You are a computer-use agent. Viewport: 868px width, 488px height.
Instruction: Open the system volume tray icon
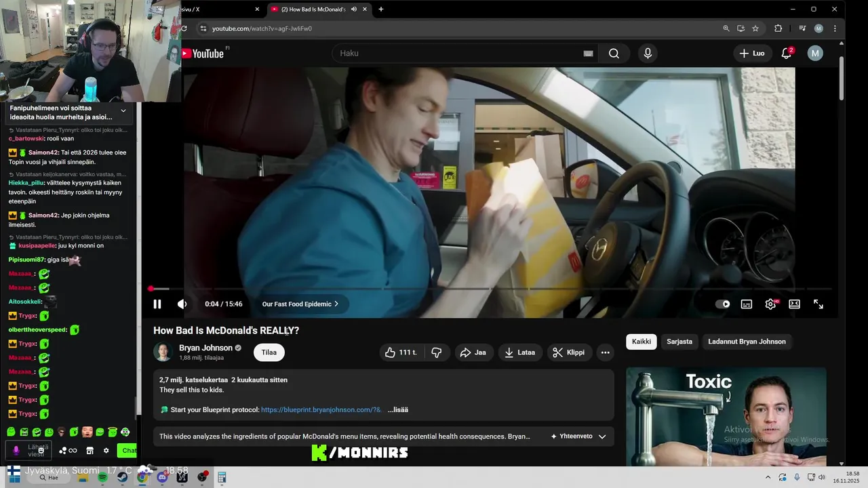click(x=821, y=477)
